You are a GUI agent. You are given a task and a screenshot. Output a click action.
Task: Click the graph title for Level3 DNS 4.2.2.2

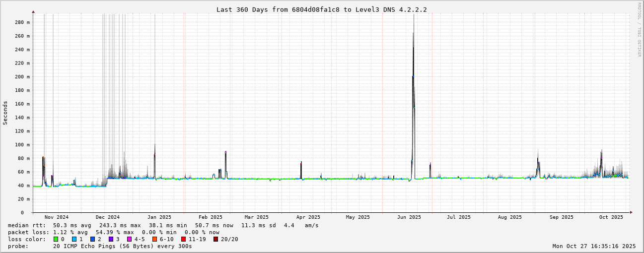[x=321, y=9]
